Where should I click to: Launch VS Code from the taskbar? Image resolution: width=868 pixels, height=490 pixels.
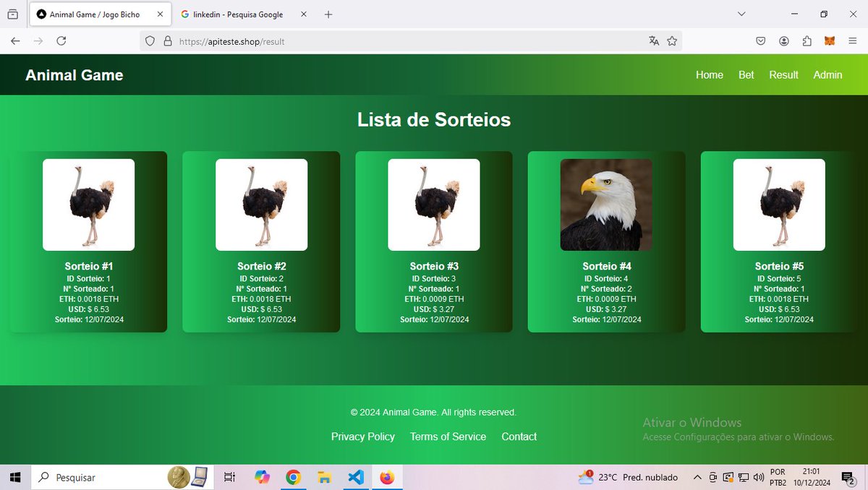click(355, 477)
